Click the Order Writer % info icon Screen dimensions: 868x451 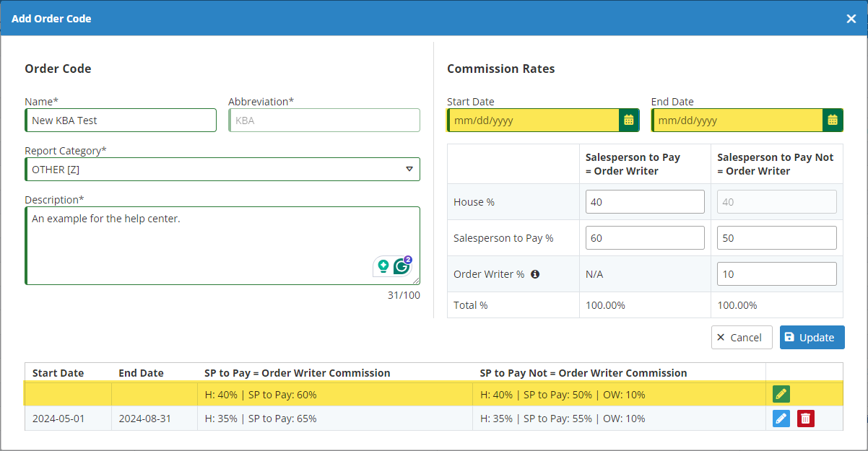click(535, 274)
